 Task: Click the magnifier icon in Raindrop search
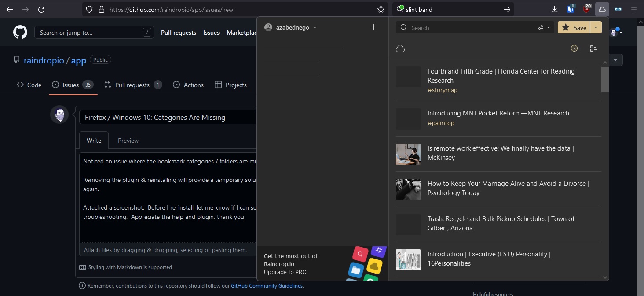404,27
